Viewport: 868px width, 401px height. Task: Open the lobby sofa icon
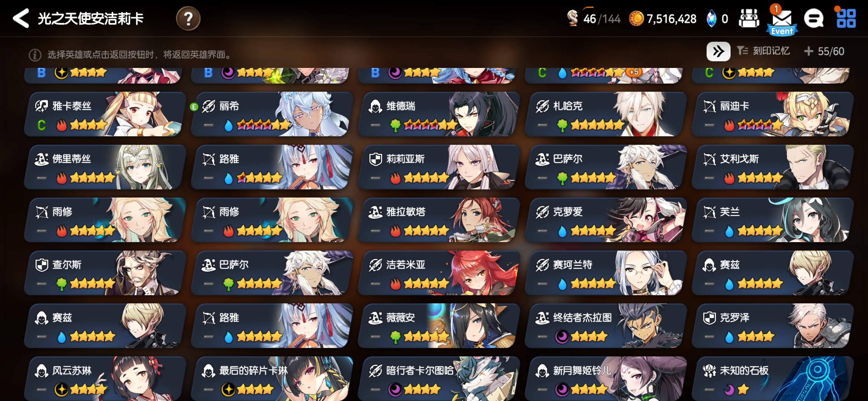click(749, 19)
